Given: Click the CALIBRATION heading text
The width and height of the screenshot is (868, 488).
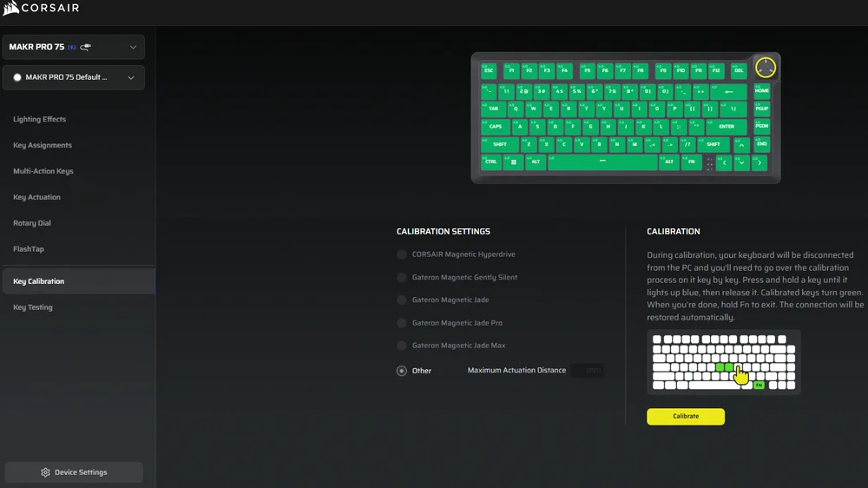Looking at the screenshot, I should coord(674,232).
